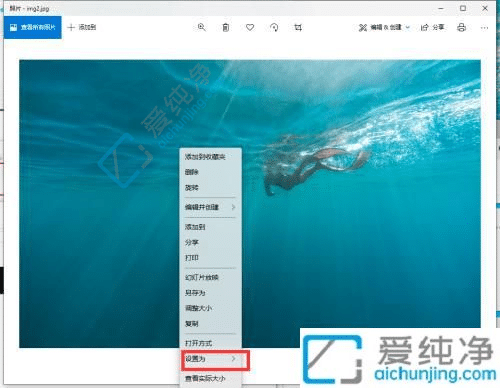This screenshot has width=500, height=388.
Task: Click the trash delete icon in toolbar
Action: (226, 27)
